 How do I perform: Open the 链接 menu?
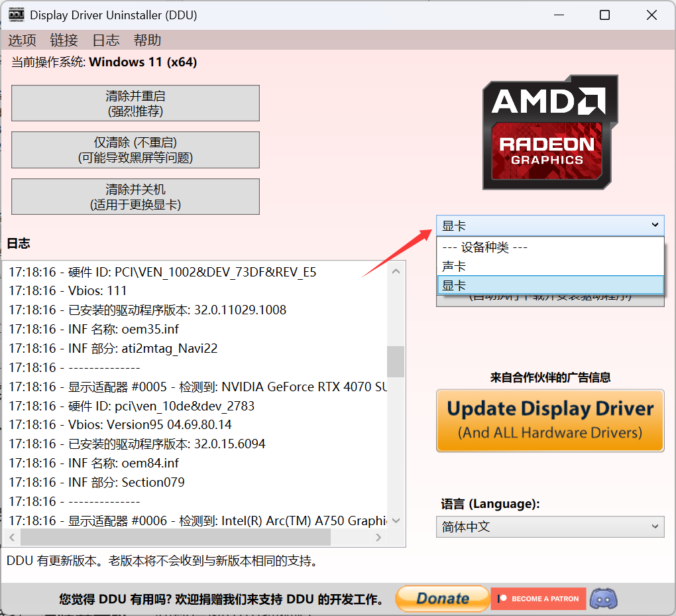64,40
